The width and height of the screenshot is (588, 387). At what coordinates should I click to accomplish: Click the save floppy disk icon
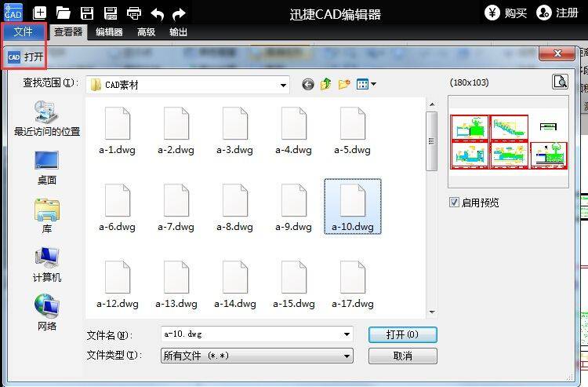tap(87, 13)
